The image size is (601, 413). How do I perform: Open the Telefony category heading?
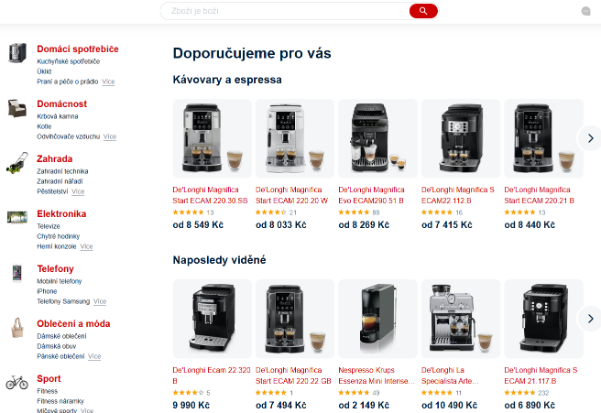55,269
